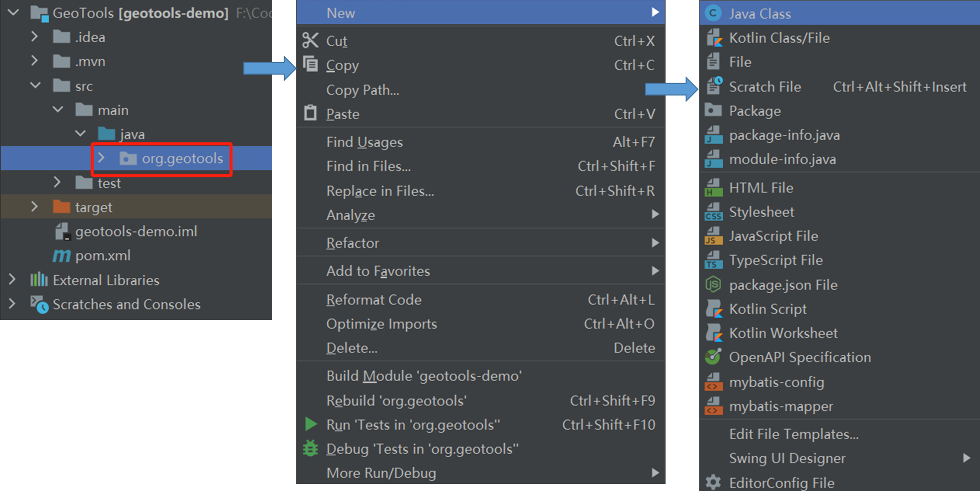Click the Kotlin Class/File icon

[714, 38]
